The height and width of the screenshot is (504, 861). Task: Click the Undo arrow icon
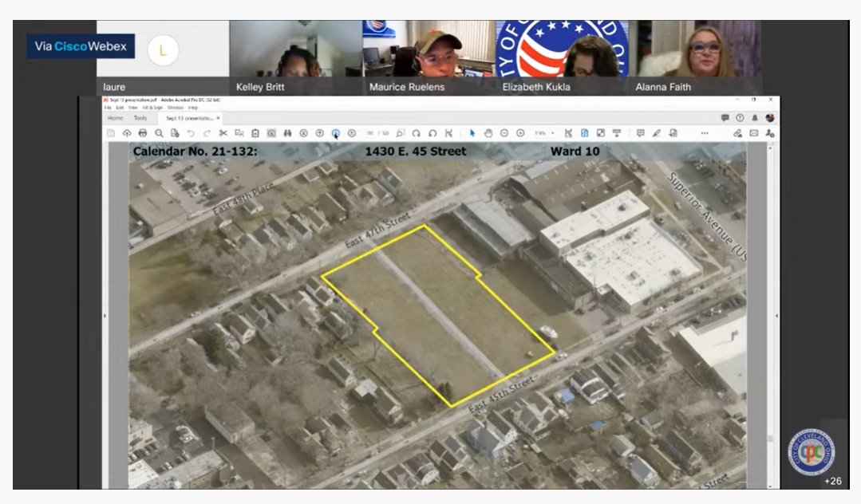191,133
